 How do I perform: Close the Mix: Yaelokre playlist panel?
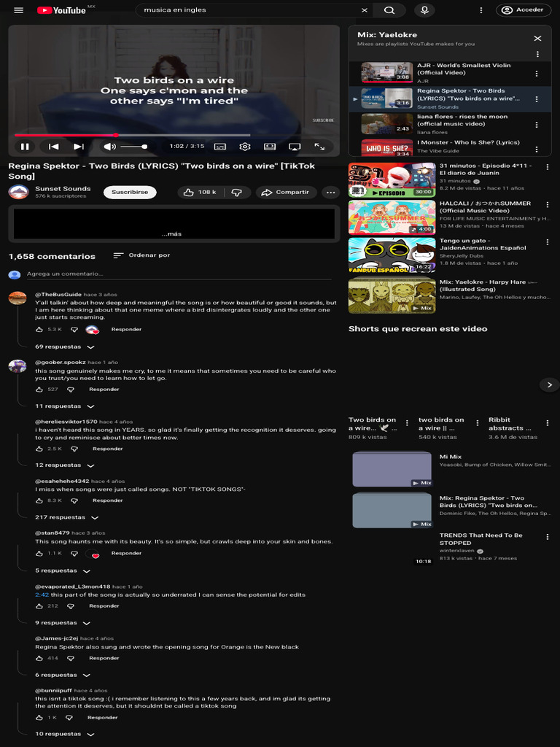(x=537, y=39)
